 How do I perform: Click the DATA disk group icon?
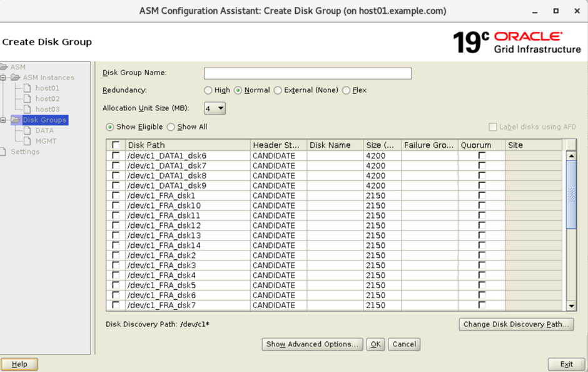pos(28,131)
